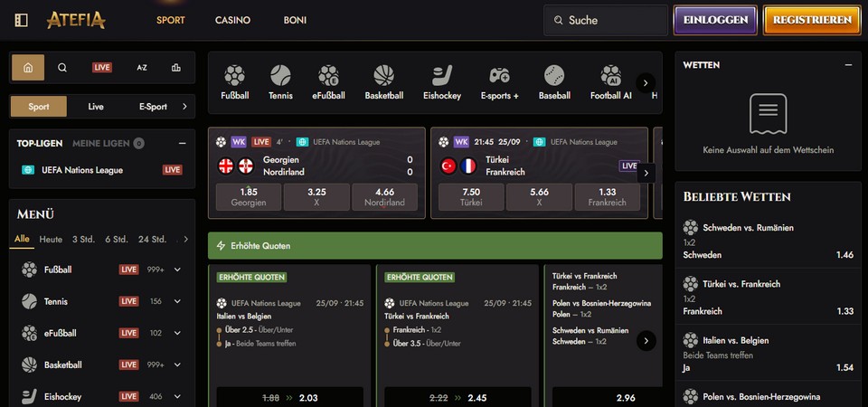Collapse the Top-Ligen panel
868x407 pixels.
tap(182, 144)
